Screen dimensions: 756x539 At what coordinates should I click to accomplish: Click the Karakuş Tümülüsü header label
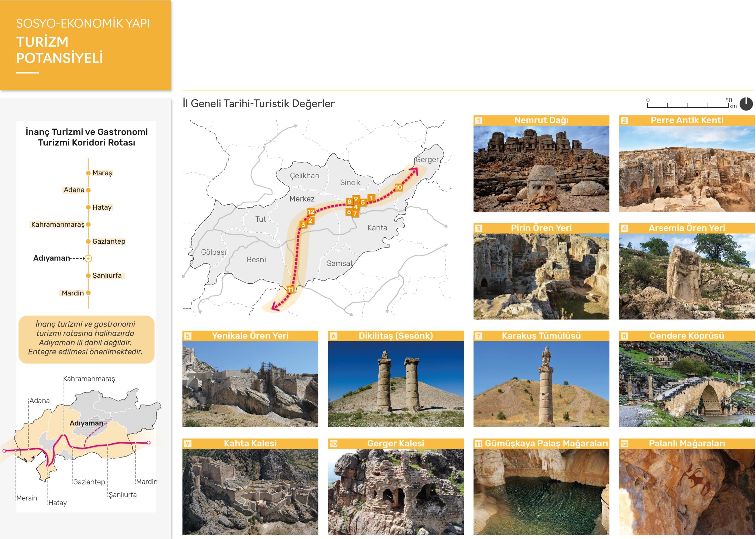click(541, 336)
